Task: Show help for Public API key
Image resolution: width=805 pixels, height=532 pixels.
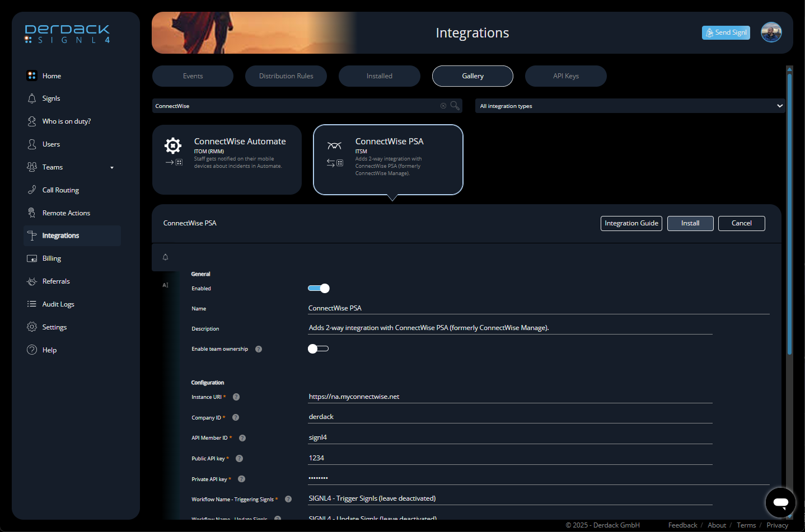Action: (x=240, y=459)
